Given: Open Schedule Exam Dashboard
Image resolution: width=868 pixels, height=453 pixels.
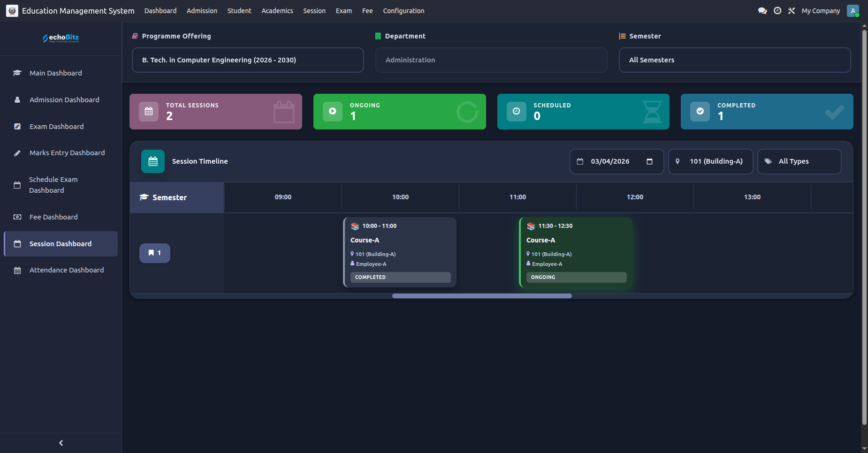Looking at the screenshot, I should 61,185.
